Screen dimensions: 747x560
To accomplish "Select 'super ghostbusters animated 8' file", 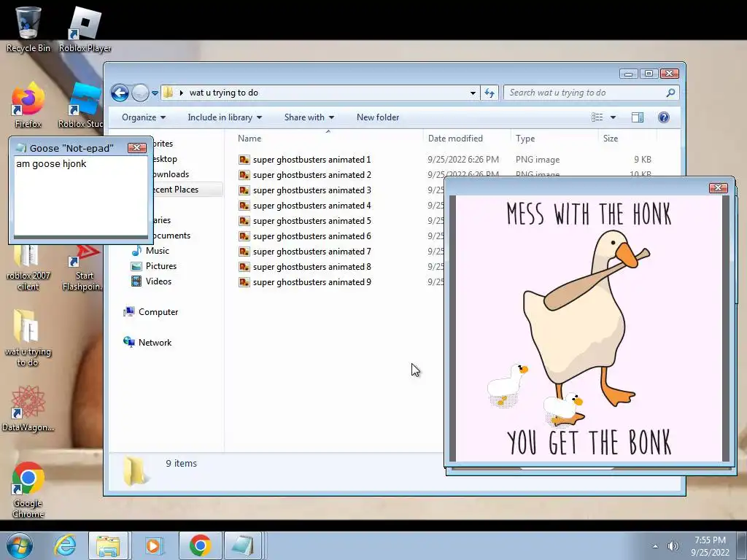I will click(311, 267).
